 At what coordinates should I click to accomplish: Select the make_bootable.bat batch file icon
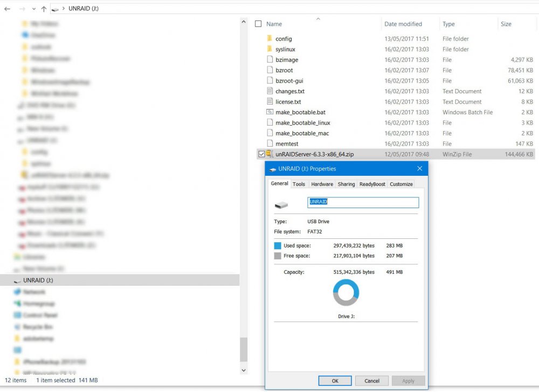270,112
